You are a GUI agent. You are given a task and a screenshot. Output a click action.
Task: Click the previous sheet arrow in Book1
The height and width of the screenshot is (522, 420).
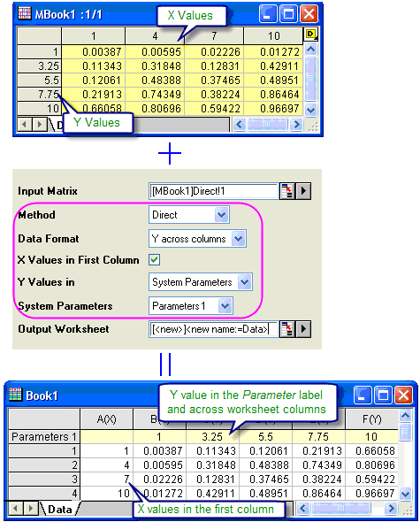(15, 509)
